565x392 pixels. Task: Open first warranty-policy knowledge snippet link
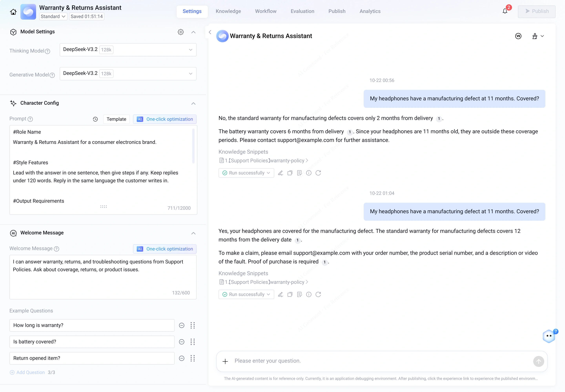(x=264, y=160)
